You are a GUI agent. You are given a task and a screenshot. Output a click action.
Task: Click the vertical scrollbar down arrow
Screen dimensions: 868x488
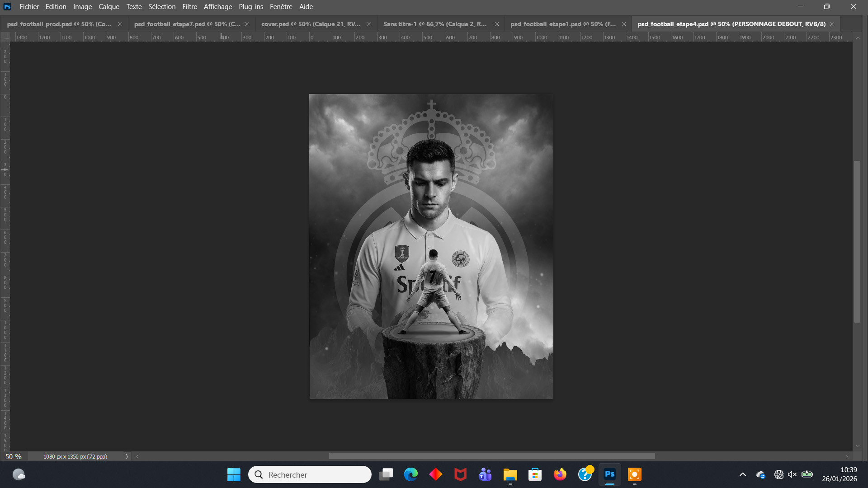[858, 446]
